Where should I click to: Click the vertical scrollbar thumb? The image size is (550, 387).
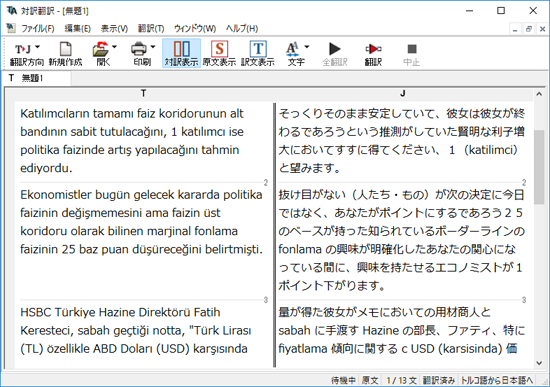pos(539,167)
